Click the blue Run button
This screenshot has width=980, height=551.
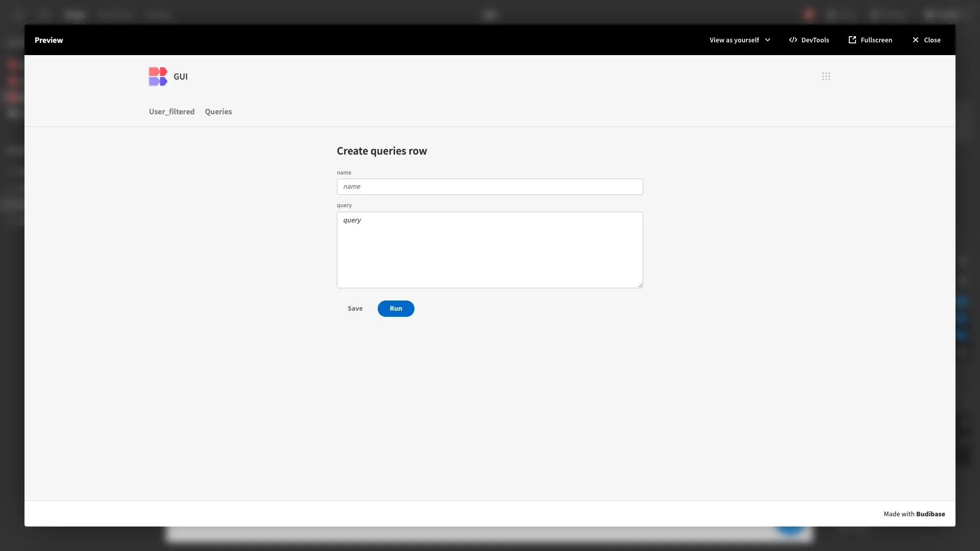click(396, 309)
